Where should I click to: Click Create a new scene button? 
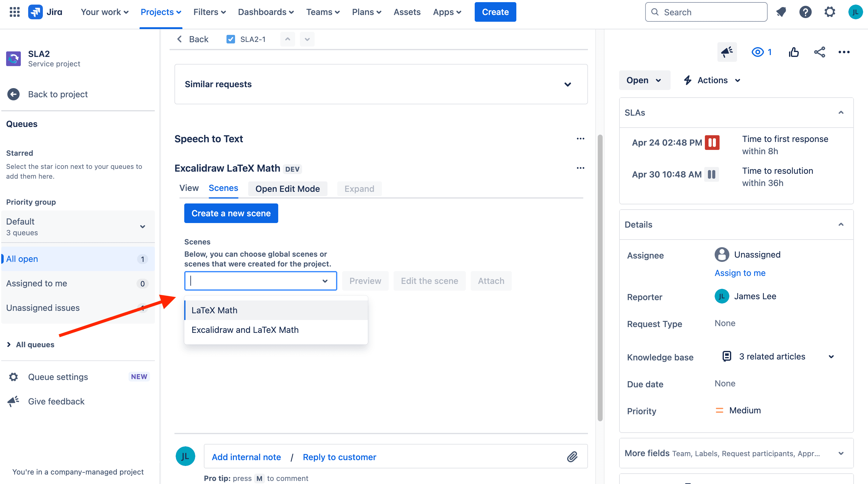[x=231, y=213]
